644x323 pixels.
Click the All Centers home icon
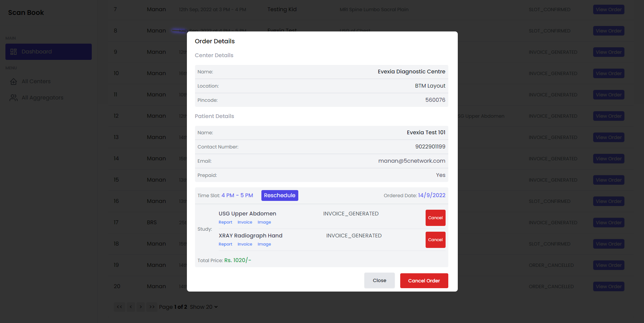14,82
